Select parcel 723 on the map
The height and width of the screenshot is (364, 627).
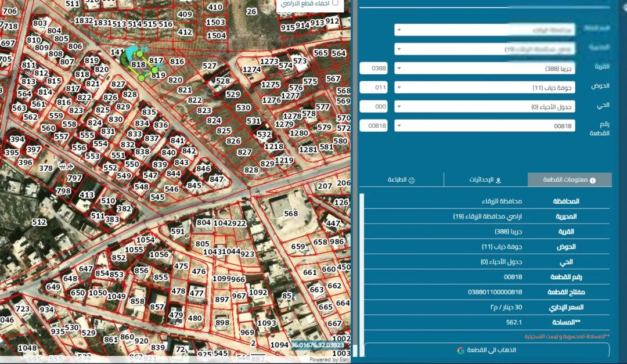point(23,308)
